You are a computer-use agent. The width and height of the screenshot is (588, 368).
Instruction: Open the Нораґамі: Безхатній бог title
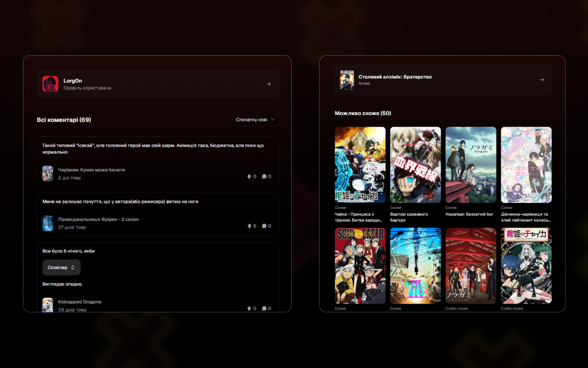point(469,214)
